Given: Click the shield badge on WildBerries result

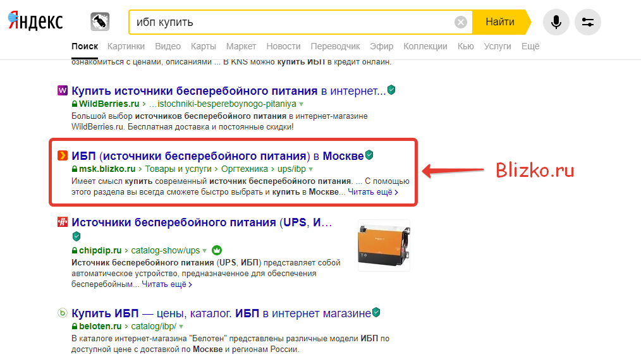Looking at the screenshot, I should click(391, 90).
